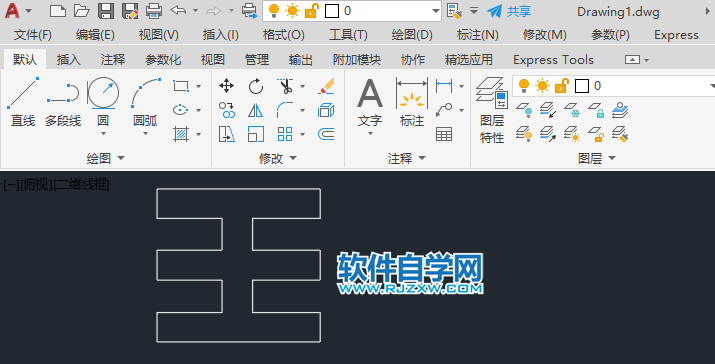715x364 pixels.
Task: Select the Polyline (多段线) tool
Action: tap(63, 102)
